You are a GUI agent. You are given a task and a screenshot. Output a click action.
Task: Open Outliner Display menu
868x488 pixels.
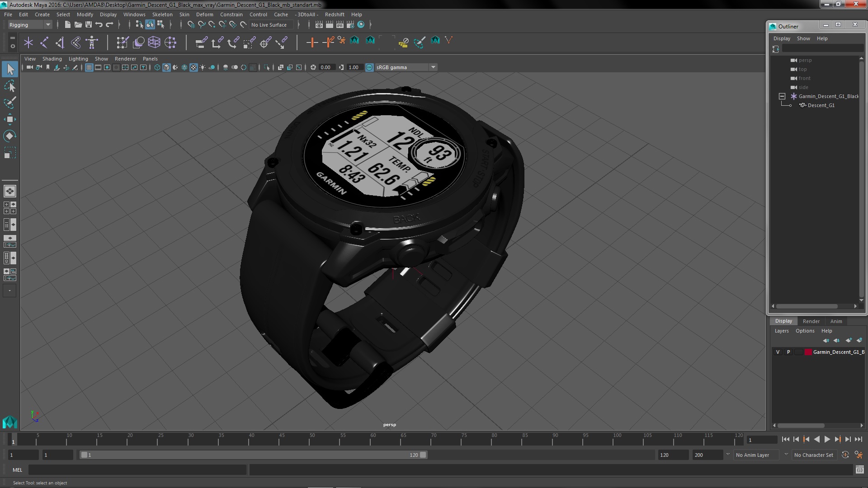click(x=782, y=38)
